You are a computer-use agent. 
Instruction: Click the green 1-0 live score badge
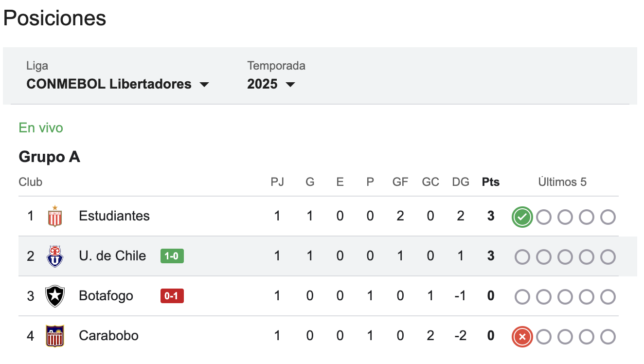(x=172, y=255)
